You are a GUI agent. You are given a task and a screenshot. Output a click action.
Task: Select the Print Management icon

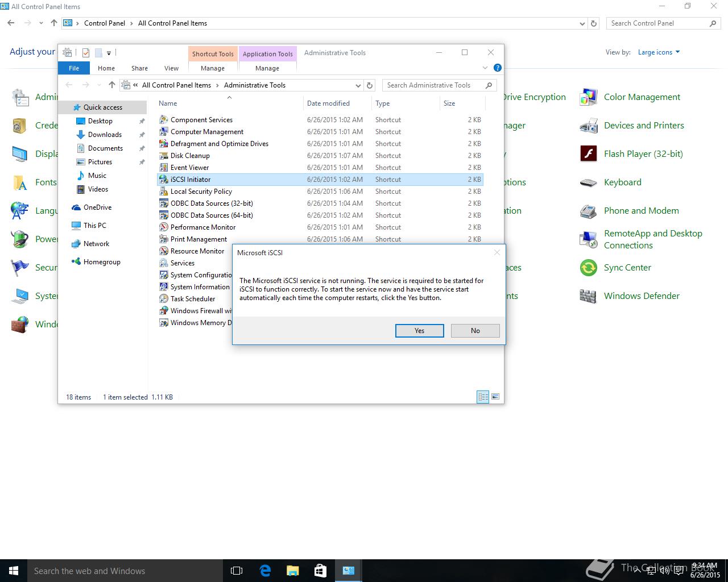click(x=164, y=239)
